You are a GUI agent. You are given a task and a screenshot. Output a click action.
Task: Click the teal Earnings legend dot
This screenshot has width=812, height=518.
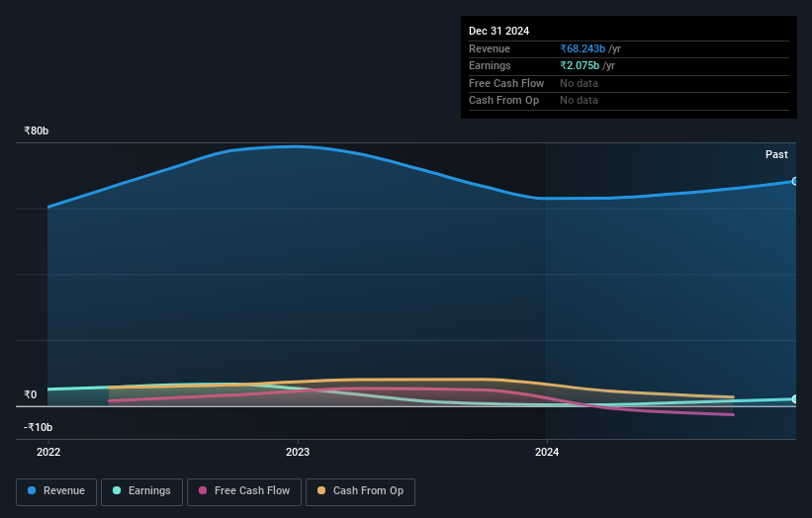click(117, 490)
